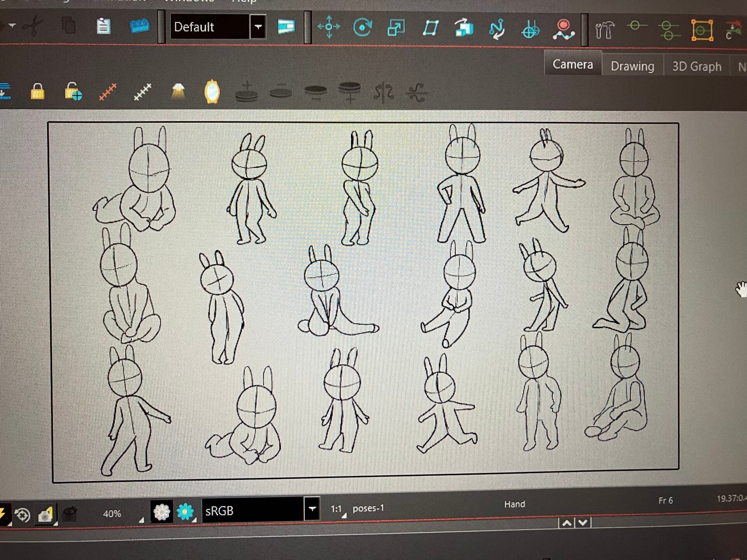Click the hammer and wrench rigging icon

(604, 30)
